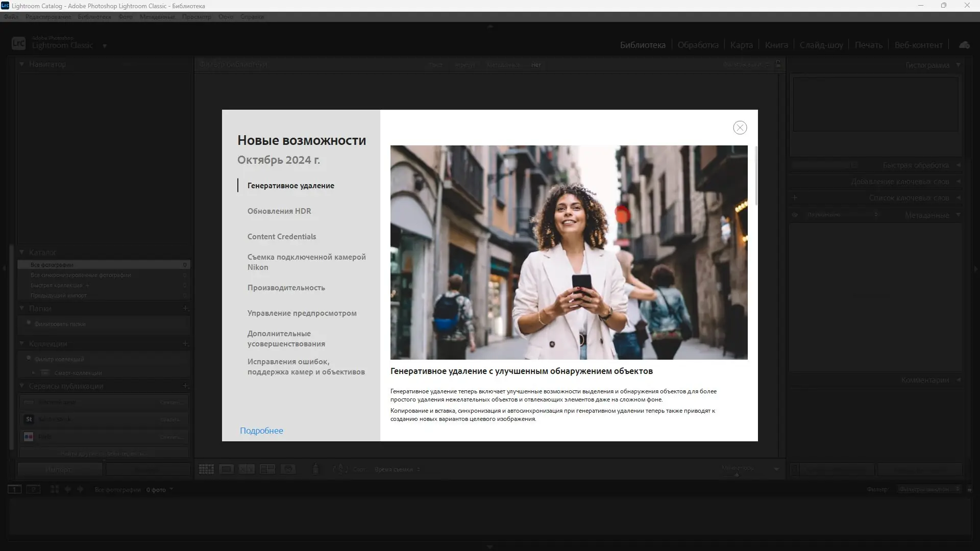Image resolution: width=980 pixels, height=551 pixels.
Task: Open the Подробнее link
Action: click(261, 431)
